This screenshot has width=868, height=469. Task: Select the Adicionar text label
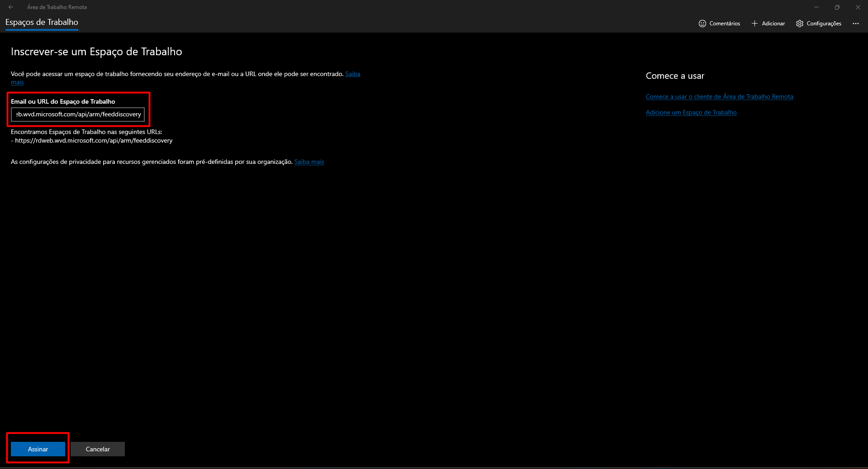[x=773, y=24]
